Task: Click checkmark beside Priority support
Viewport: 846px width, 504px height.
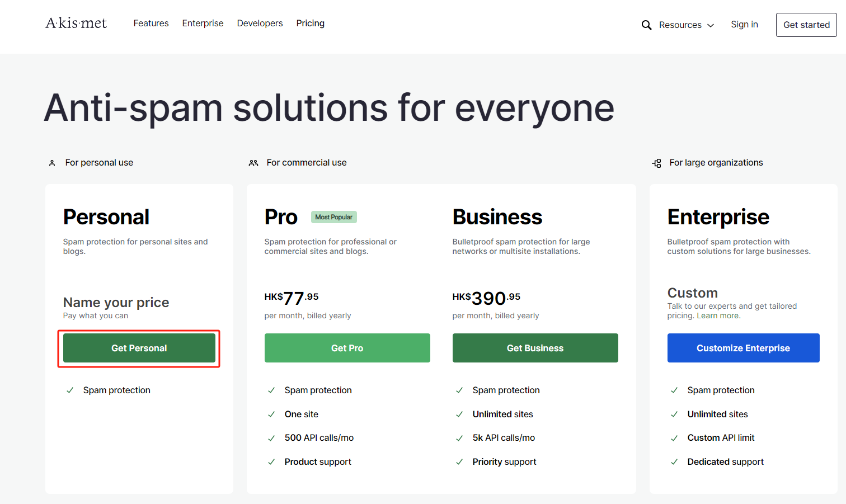Action: click(x=459, y=462)
